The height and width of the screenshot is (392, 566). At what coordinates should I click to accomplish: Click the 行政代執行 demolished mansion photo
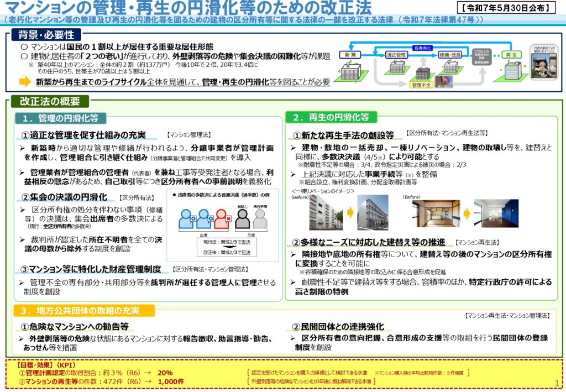tap(544, 66)
